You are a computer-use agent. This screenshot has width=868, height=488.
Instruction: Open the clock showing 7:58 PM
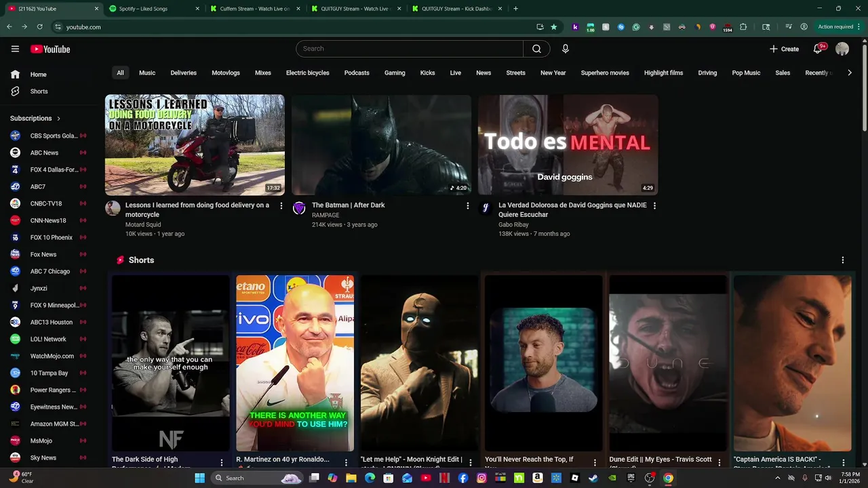tap(850, 478)
